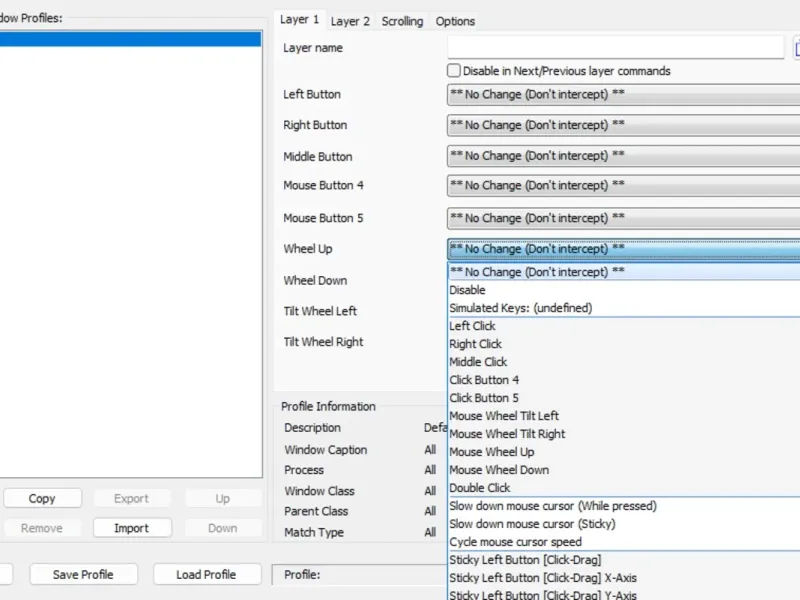Open the Mouse Button 4 dropdown
The height and width of the screenshot is (600, 800).
623,185
